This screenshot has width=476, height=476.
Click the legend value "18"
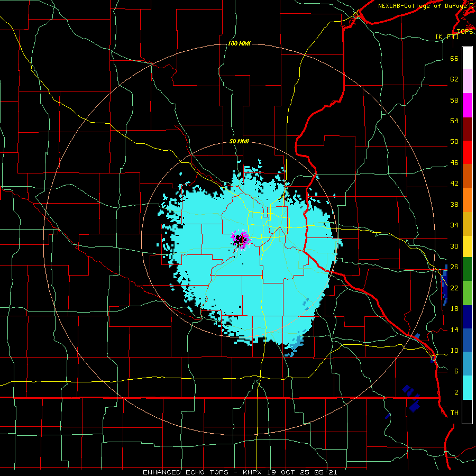coord(454,309)
